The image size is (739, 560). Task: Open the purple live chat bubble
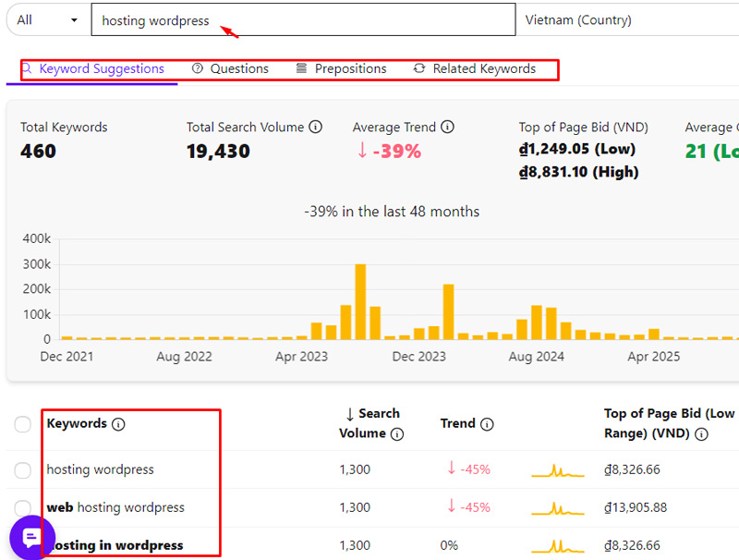pos(30,538)
